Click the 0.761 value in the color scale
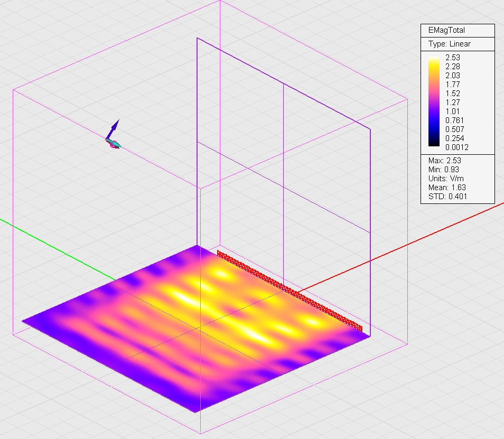Viewport: 504px width, 439px height. (x=455, y=120)
